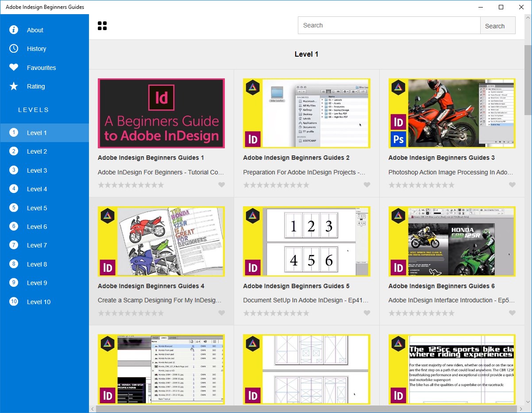Click the horizontal scrollbar left arrow
This screenshot has width=532, height=413.
[93, 409]
